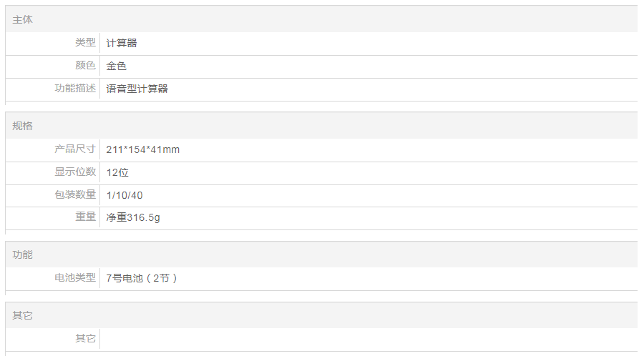Select the 颜色 row label
The height and width of the screenshot is (356, 644).
(x=85, y=66)
